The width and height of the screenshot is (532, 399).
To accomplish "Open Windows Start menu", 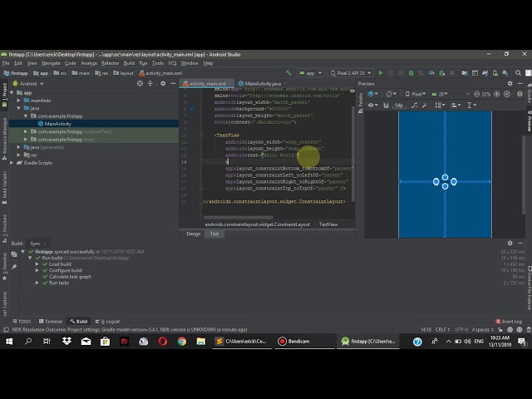I will (x=9, y=342).
